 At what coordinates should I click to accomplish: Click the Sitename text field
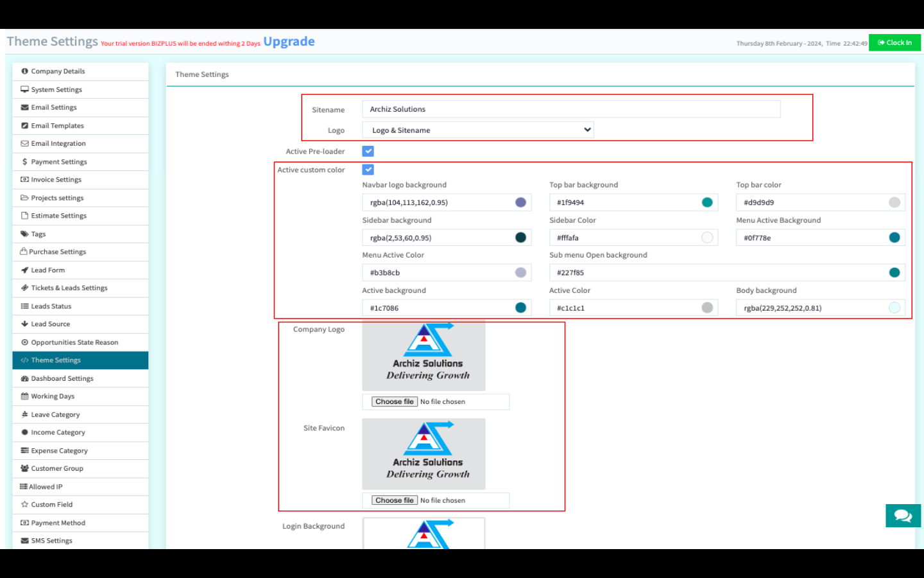point(571,109)
